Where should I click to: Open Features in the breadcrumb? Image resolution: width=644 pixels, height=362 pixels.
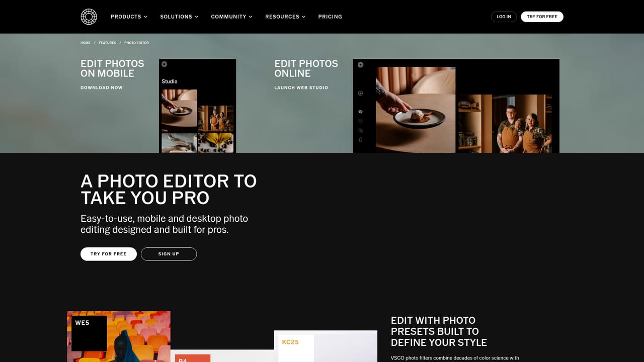click(107, 43)
